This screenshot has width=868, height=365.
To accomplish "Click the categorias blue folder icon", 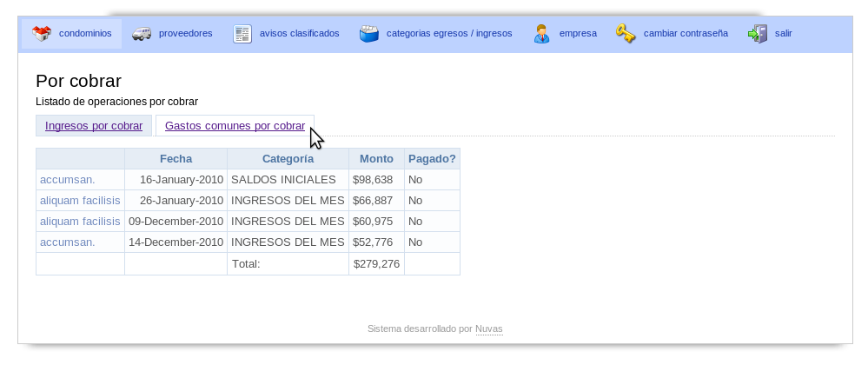I will [x=368, y=34].
